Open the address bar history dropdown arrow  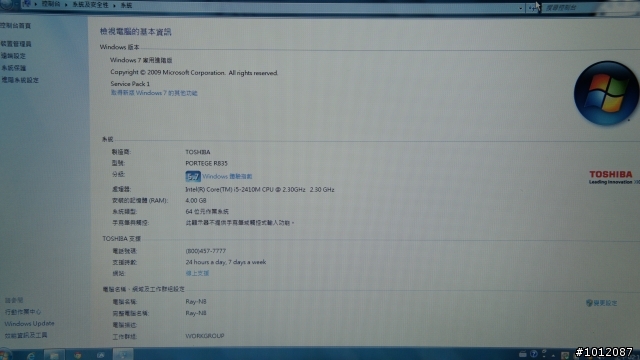point(520,8)
